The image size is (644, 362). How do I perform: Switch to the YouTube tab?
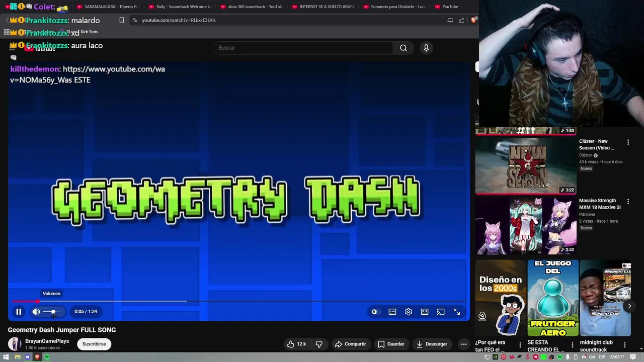click(x=448, y=7)
